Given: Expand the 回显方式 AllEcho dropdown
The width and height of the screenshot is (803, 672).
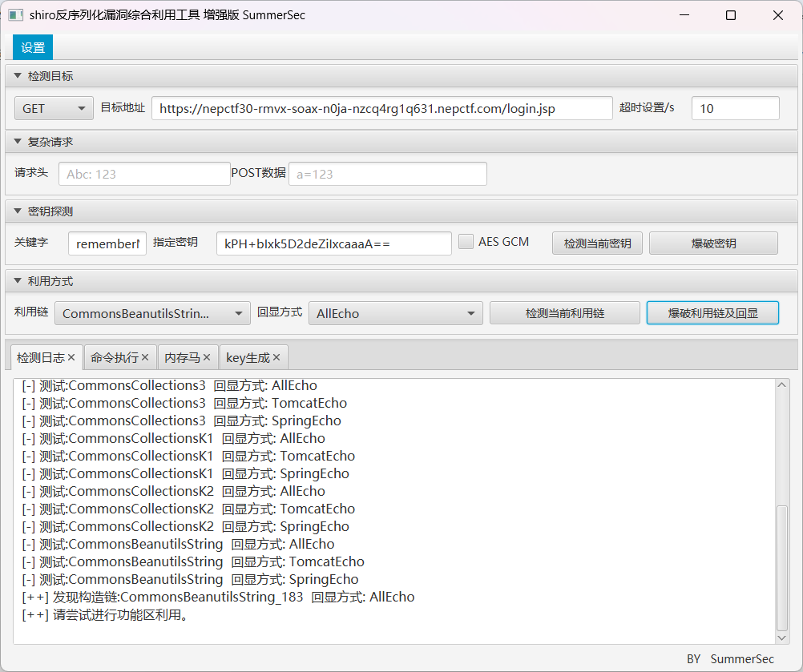Looking at the screenshot, I should [x=395, y=314].
